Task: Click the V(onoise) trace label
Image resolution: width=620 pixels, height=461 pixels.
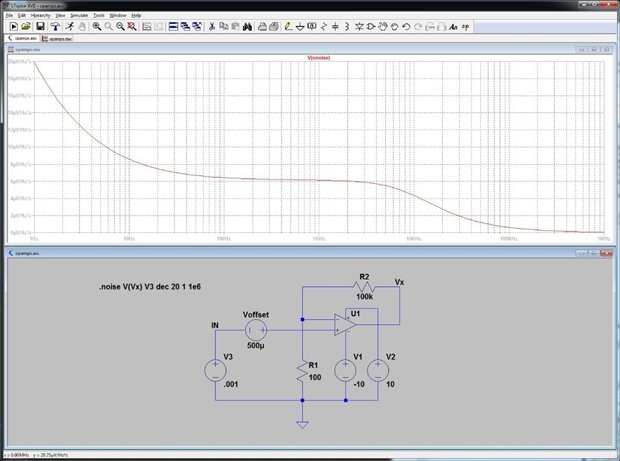Action: [317, 57]
